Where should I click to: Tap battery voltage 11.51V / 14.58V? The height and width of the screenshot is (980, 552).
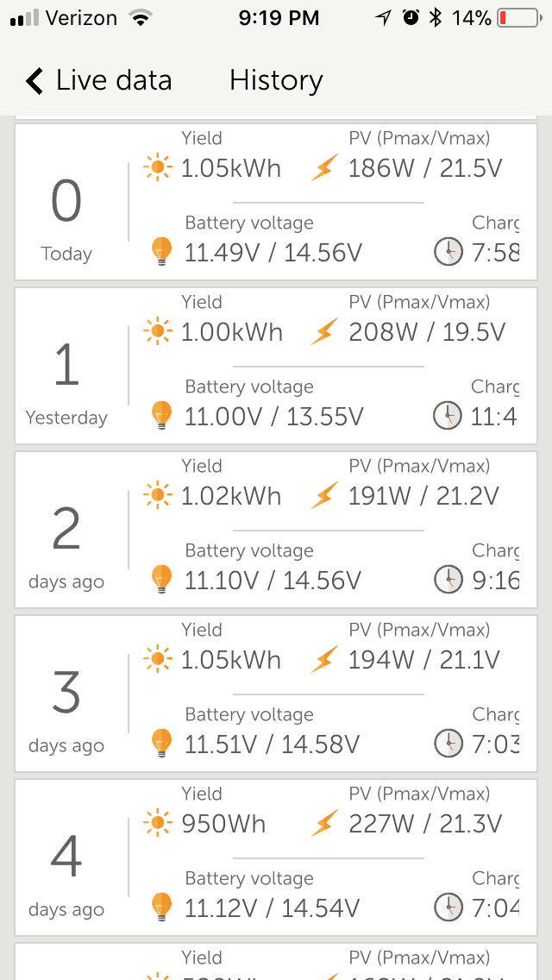click(273, 744)
